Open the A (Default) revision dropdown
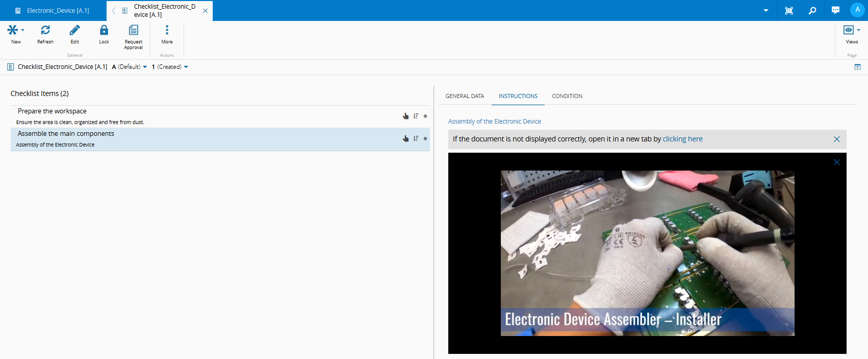This screenshot has height=359, width=868. 145,67
